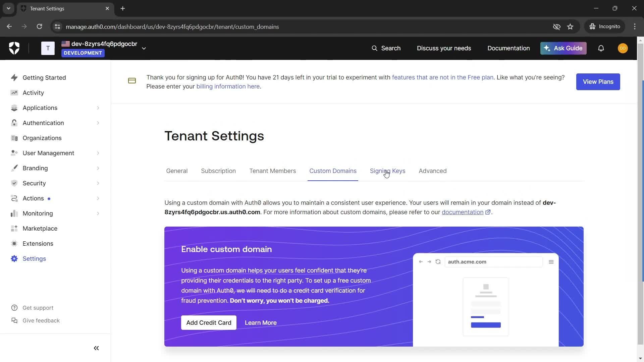Click Discuss your needs link
Viewport: 644px width, 362px height.
point(444,48)
